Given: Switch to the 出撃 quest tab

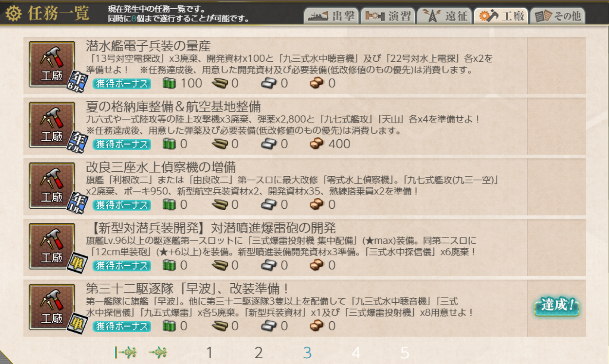Looking at the screenshot, I should tap(331, 16).
